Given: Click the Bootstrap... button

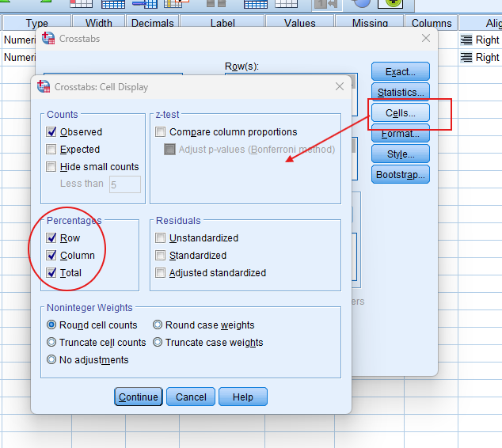Looking at the screenshot, I should coord(401,175).
